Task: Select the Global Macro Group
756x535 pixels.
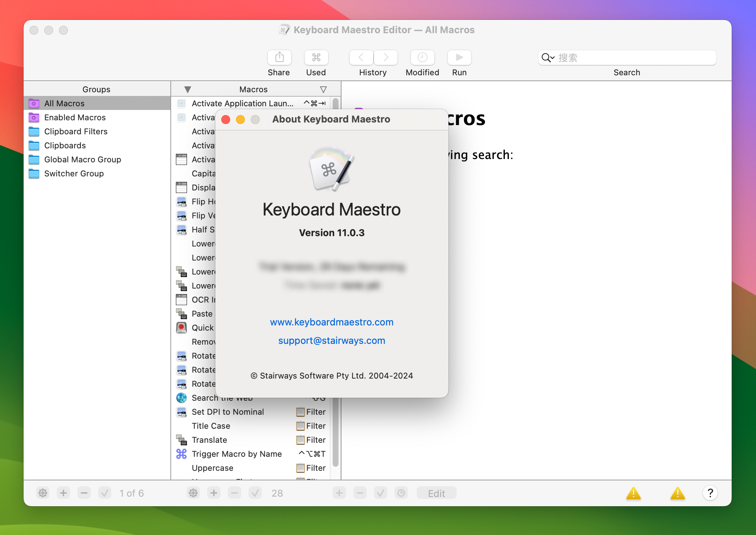Action: pyautogui.click(x=83, y=159)
